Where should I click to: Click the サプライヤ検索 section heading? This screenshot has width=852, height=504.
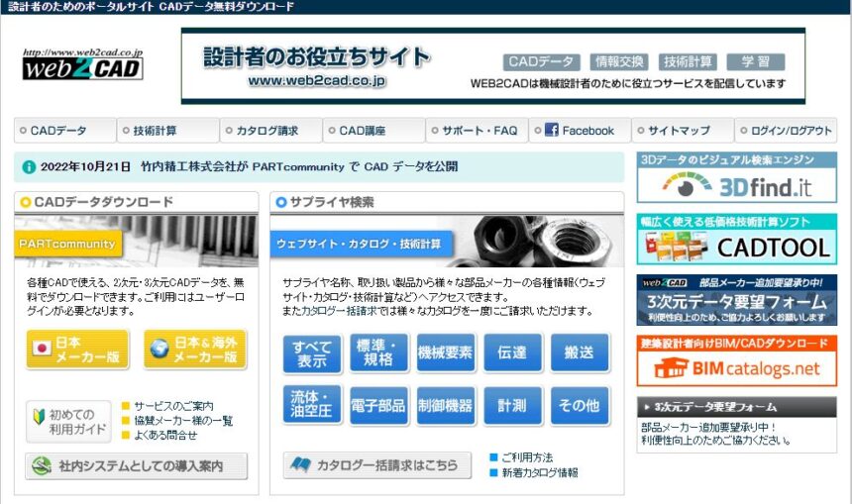point(332,202)
